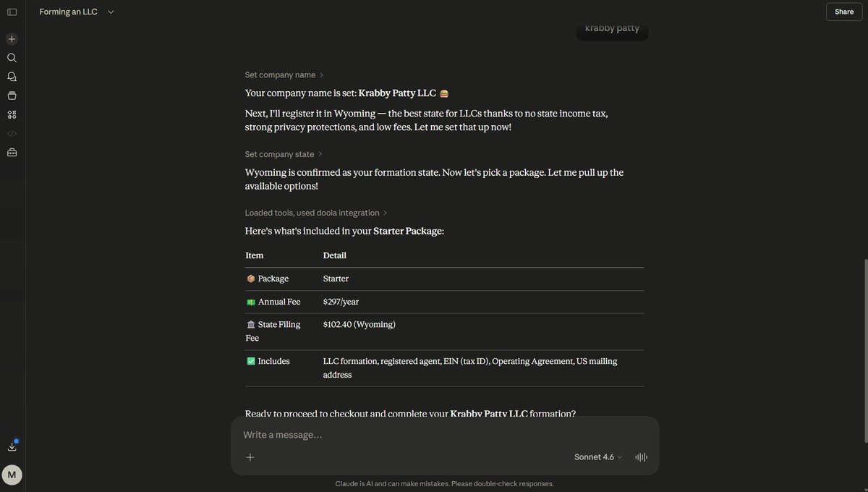Click the bold Krabby Patty LLC name text

397,93
